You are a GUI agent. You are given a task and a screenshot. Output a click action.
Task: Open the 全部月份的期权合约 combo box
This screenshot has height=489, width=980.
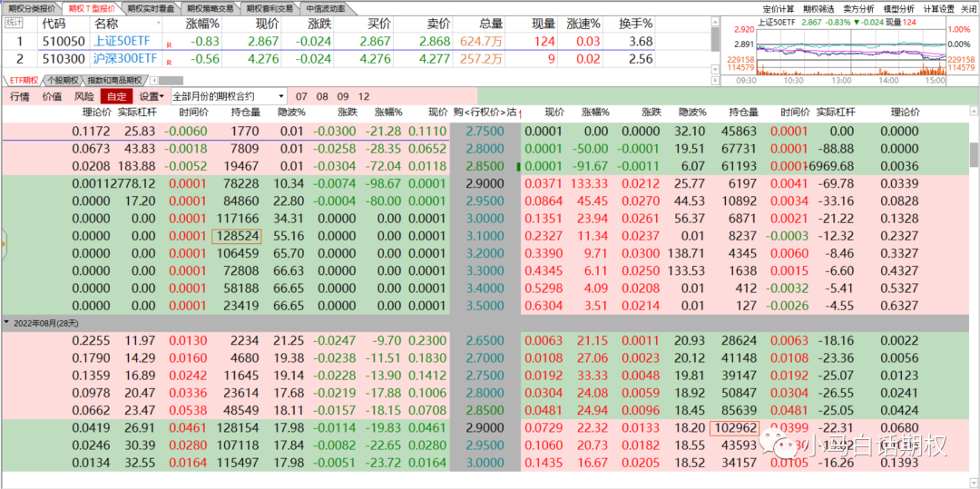pyautogui.click(x=227, y=96)
